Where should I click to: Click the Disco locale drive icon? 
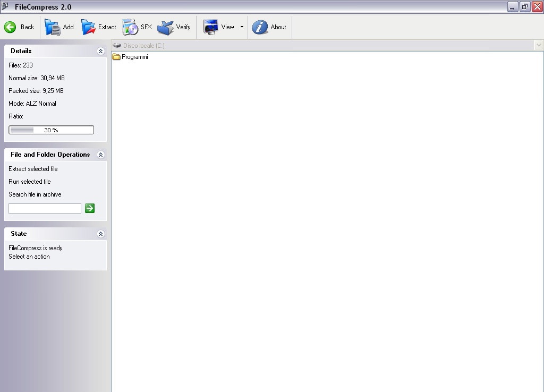pos(117,46)
